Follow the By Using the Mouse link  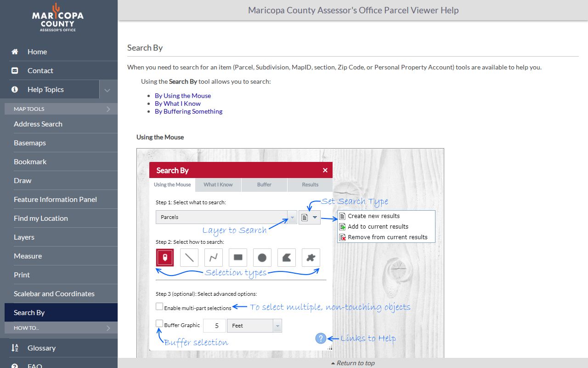point(183,96)
